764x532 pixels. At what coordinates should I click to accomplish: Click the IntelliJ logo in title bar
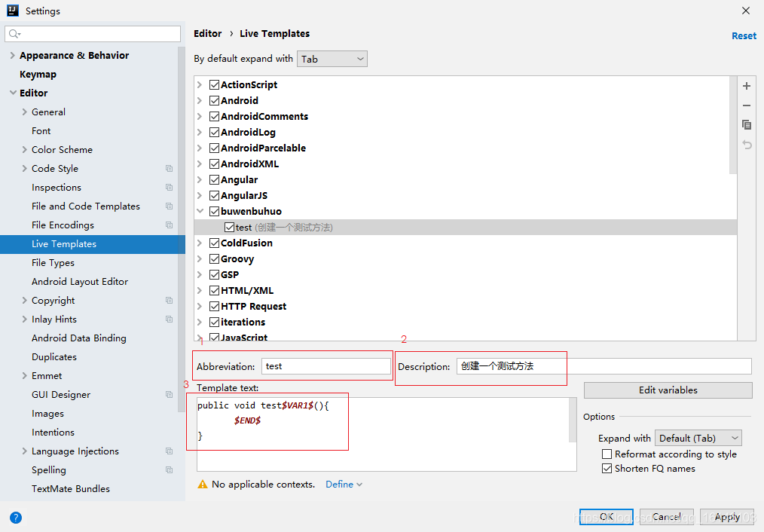(x=13, y=11)
